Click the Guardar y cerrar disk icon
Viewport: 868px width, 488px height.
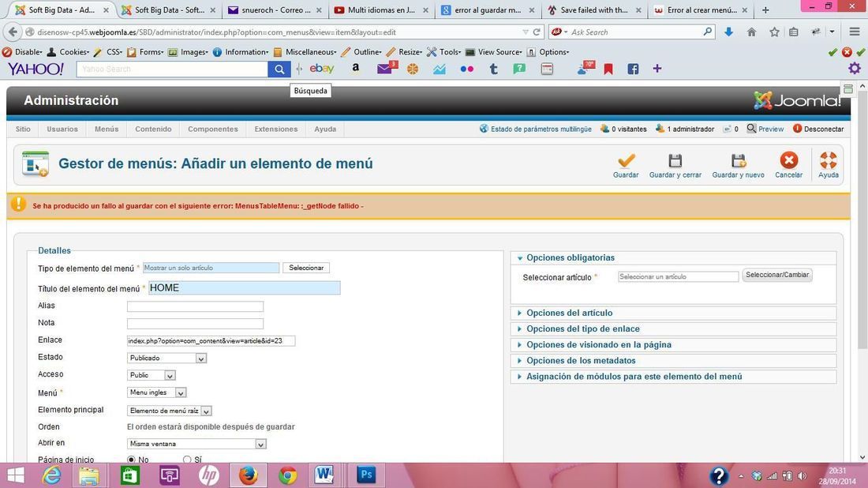click(675, 160)
